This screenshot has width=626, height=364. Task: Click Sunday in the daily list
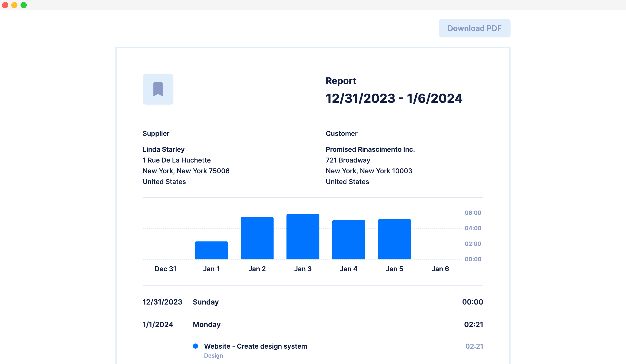point(206,302)
